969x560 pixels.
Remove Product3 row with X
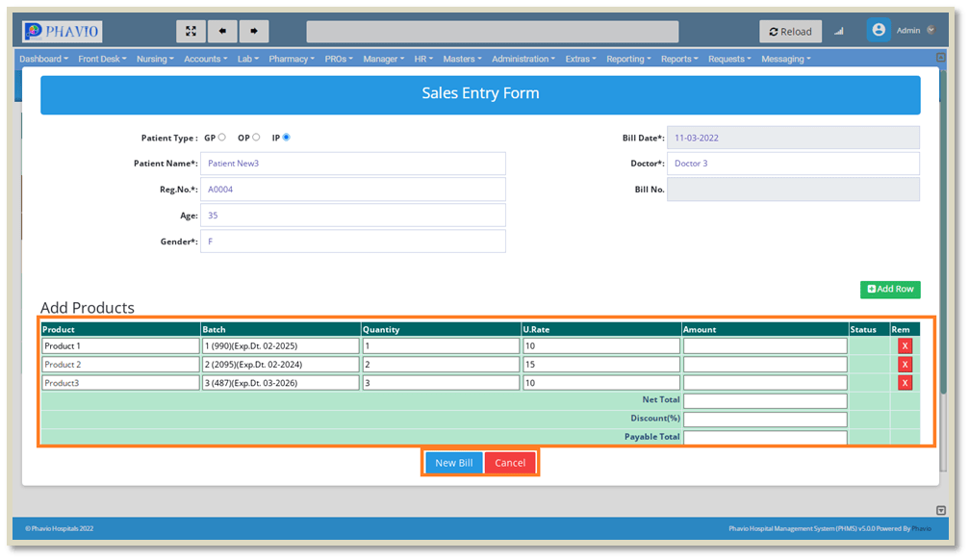[905, 383]
